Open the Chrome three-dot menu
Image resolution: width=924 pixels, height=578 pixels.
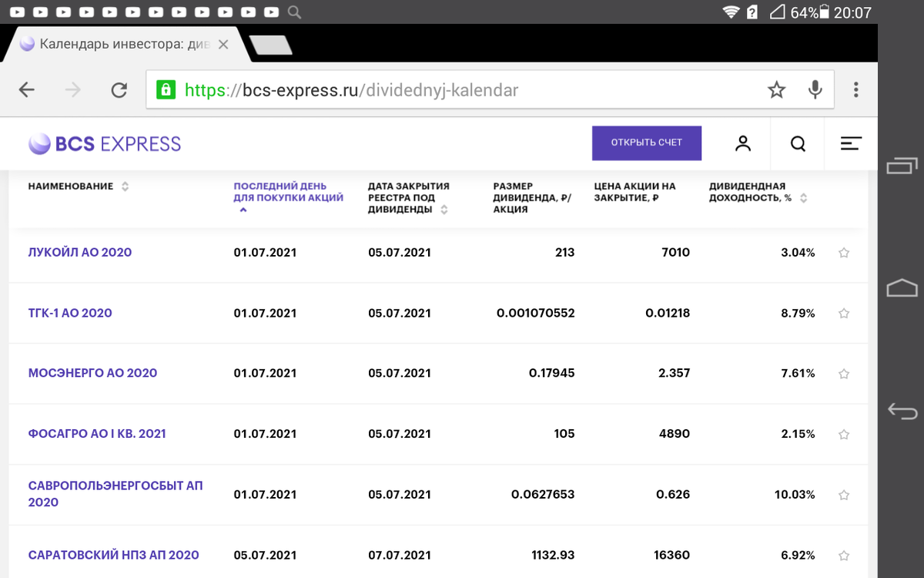pyautogui.click(x=856, y=90)
